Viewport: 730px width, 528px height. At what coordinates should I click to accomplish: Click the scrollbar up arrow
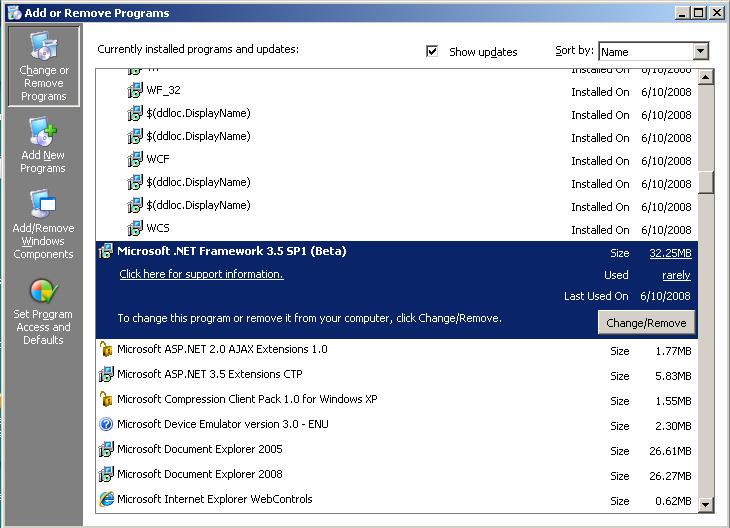(706, 77)
